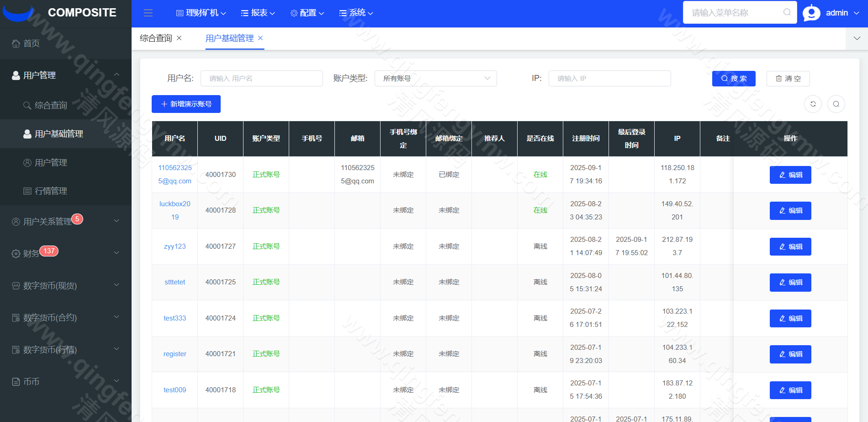
Task: Click the refresh table icon above the list
Action: tap(813, 104)
